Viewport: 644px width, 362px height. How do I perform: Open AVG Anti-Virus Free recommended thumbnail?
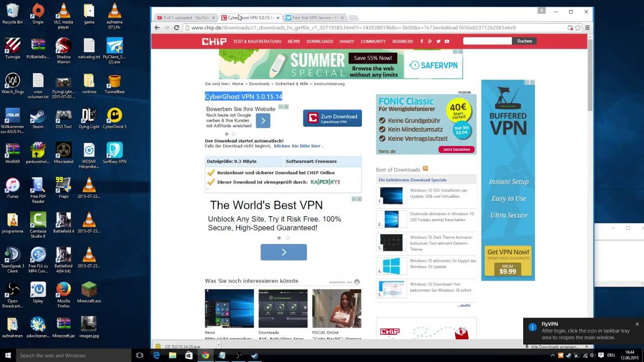point(283,308)
